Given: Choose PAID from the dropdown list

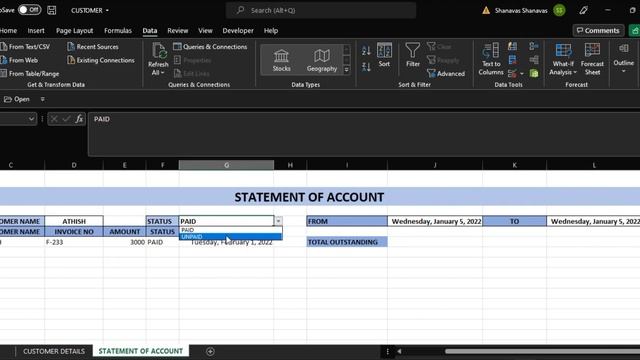Looking at the screenshot, I should (230, 230).
